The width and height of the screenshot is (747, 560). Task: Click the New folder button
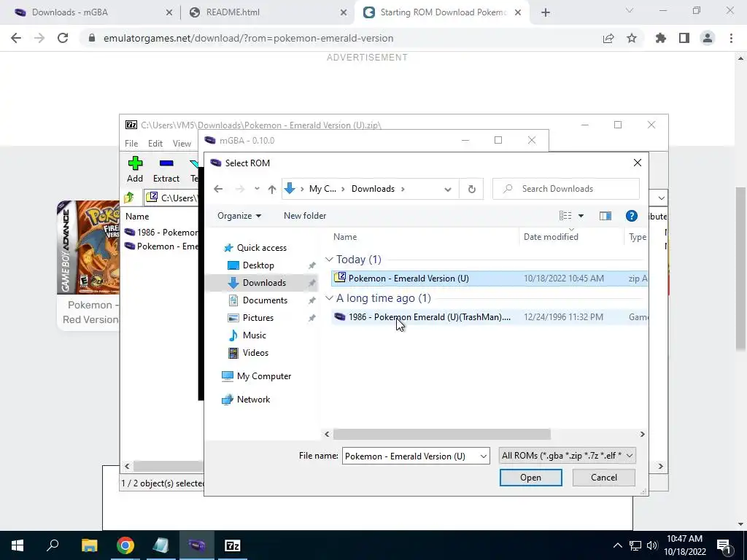pos(305,216)
